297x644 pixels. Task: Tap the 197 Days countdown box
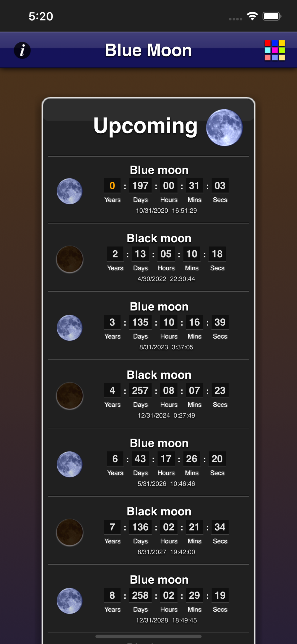[140, 185]
